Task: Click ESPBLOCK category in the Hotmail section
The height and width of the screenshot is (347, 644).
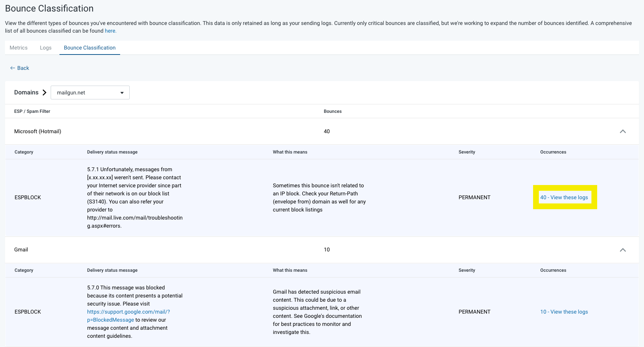Action: click(x=28, y=197)
